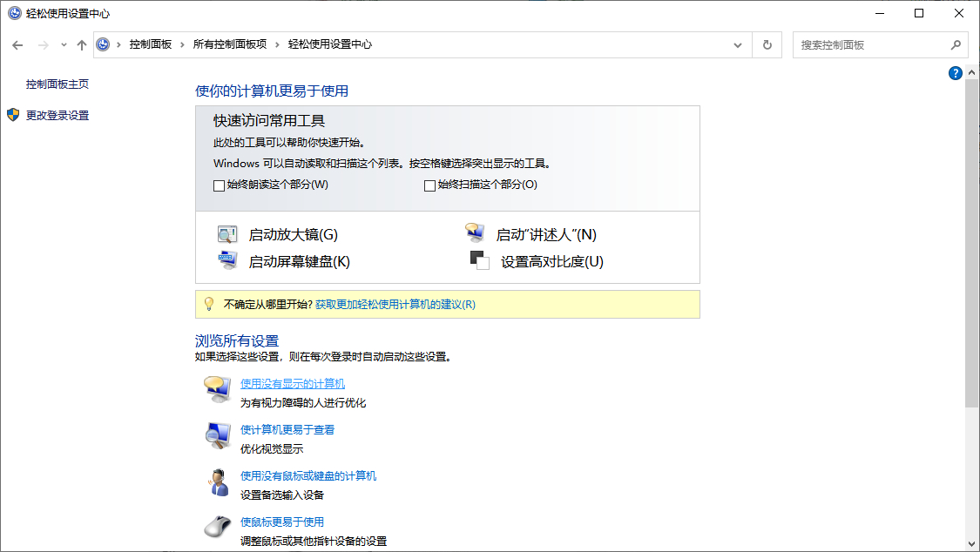Enable 始终朗读这个部分 checkbox
This screenshot has width=980, height=552.
214,185
